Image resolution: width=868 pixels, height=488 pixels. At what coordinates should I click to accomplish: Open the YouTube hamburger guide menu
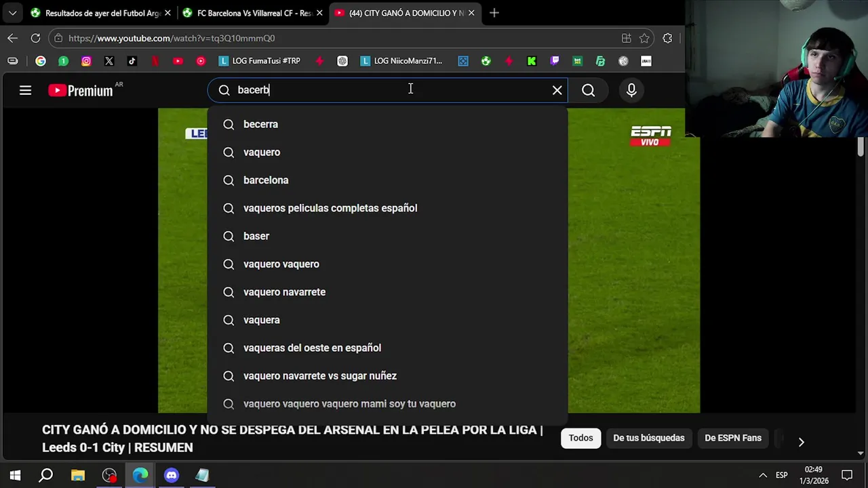pos(25,90)
